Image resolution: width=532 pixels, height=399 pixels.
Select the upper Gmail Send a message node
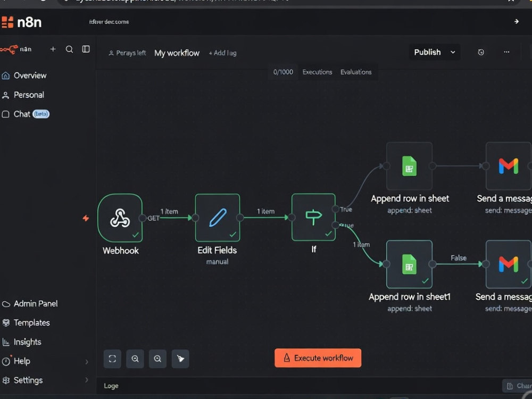[x=509, y=166]
